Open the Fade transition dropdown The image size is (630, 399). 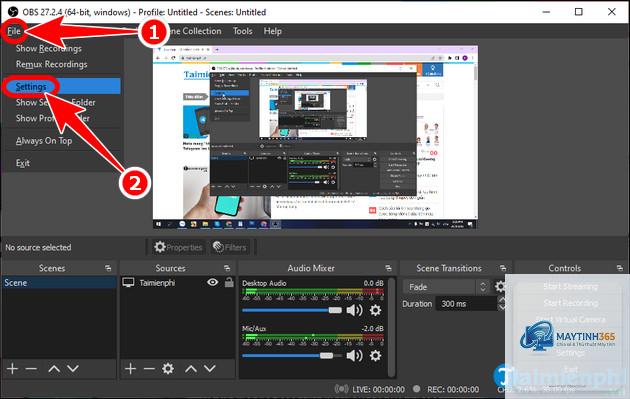[446, 287]
